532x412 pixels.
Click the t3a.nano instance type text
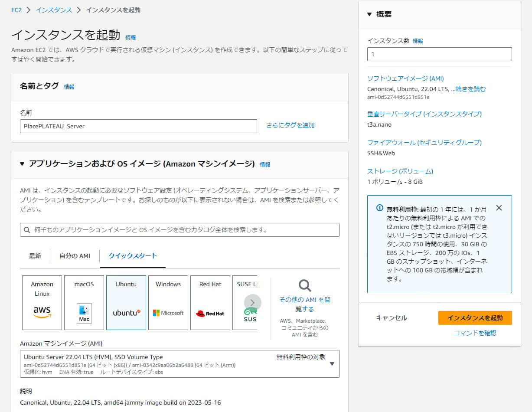point(379,124)
